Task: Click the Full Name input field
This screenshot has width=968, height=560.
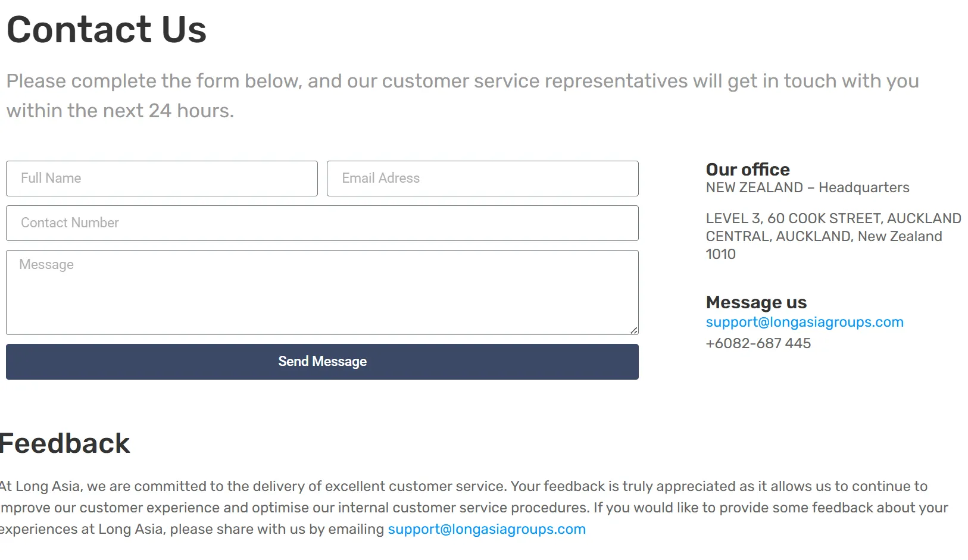Action: point(161,179)
